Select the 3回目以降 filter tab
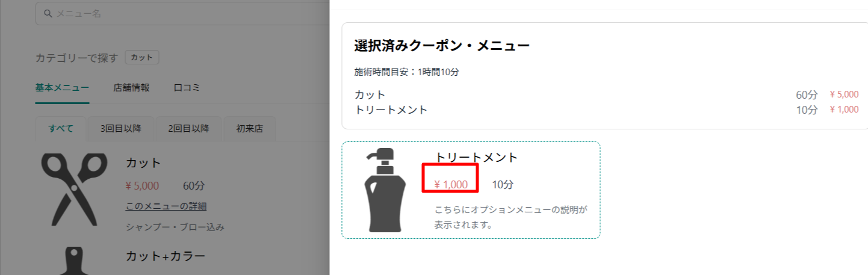Image resolution: width=868 pixels, height=275 pixels. click(x=120, y=128)
